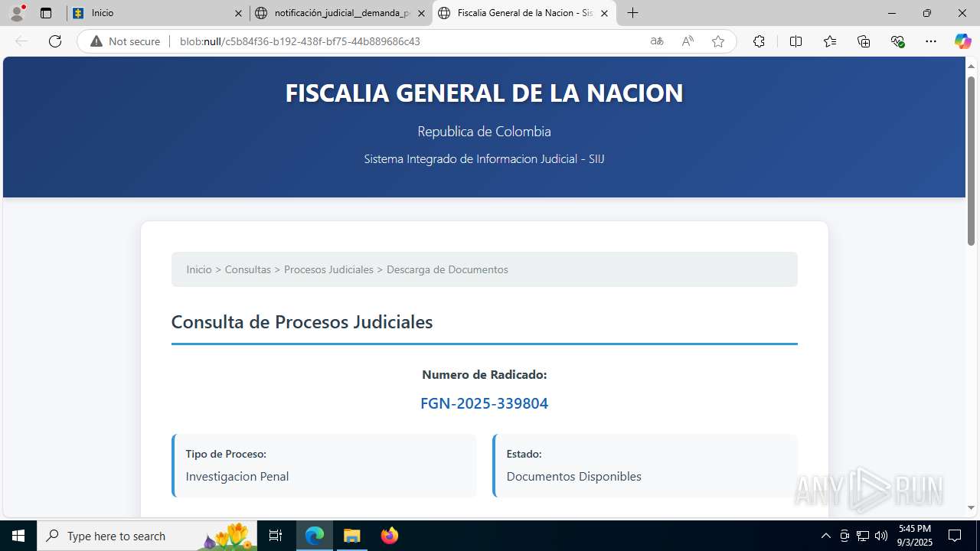Add this page to favorites star
980x551 pixels.
718,41
